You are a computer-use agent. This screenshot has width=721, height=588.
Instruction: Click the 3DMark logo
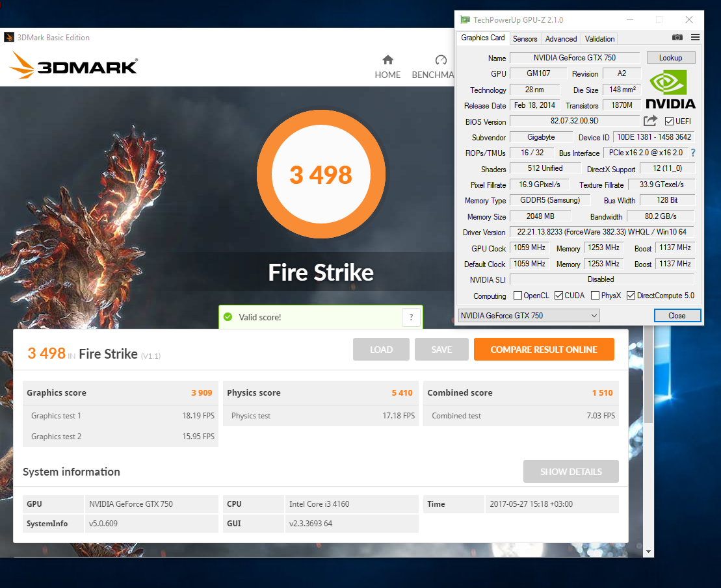click(x=73, y=66)
